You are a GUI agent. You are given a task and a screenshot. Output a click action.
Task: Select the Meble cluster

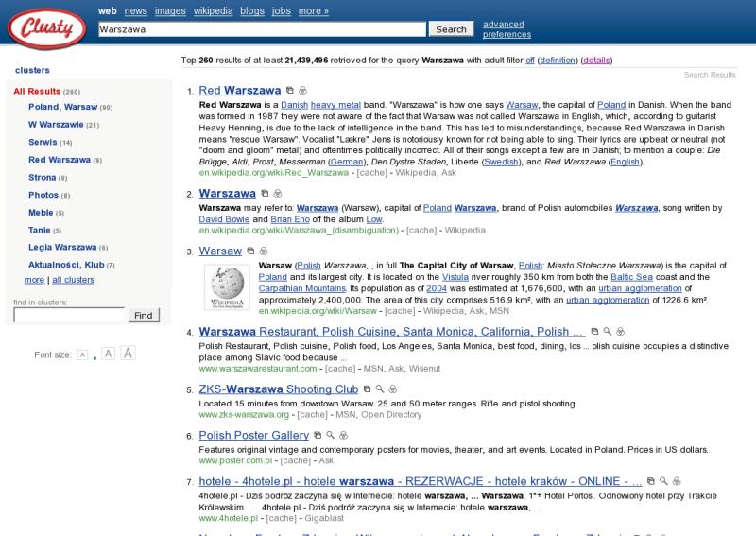(x=41, y=213)
